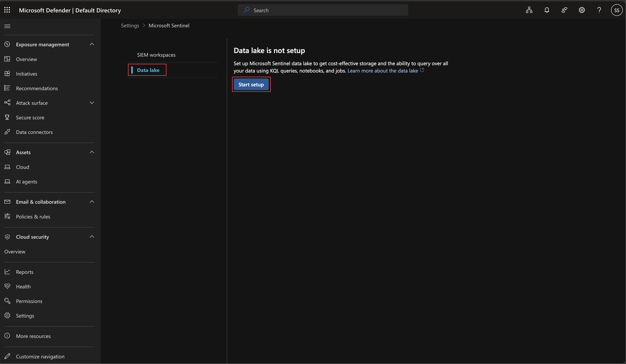Click Microsoft Sentinel breadcrumb
Screen dimensions: 626x364
[169, 26]
